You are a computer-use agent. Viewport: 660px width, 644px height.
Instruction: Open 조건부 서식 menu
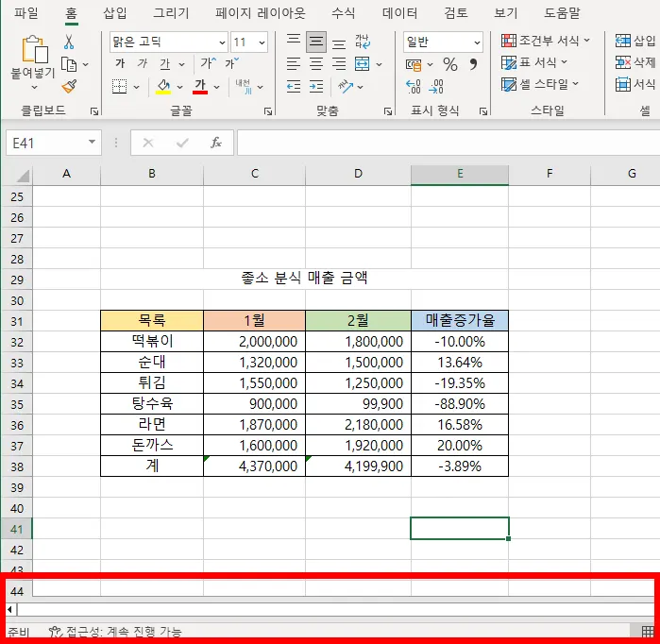coord(546,41)
